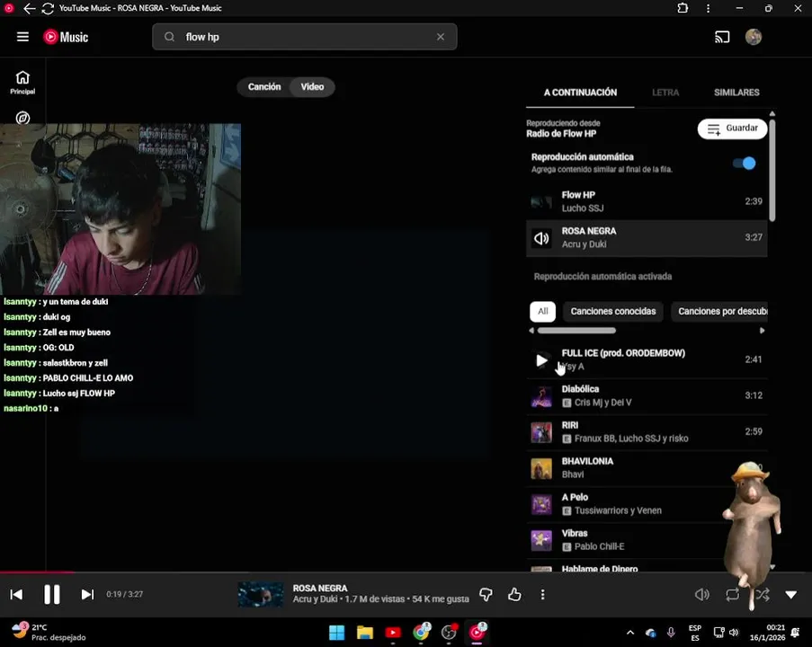This screenshot has width=812, height=647.
Task: Click the volume speaker icon in player
Action: click(x=701, y=594)
